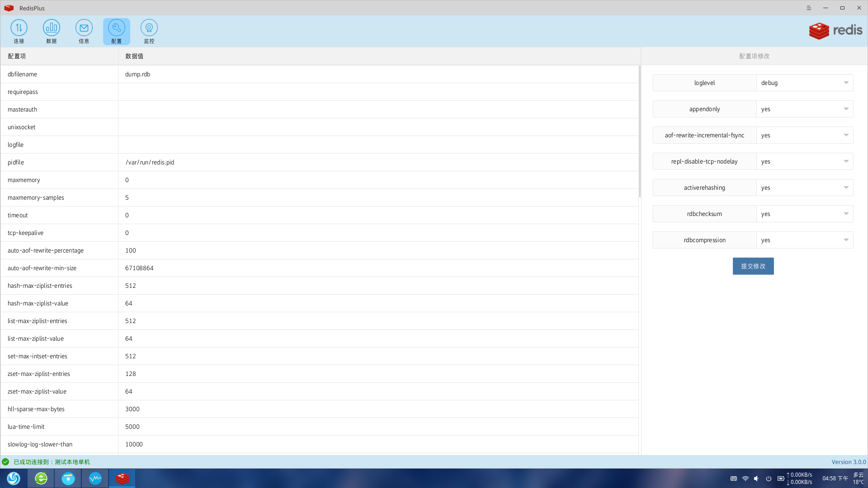This screenshot has height=488, width=868.
Task: Click the redis logo at top right
Action: point(835,31)
